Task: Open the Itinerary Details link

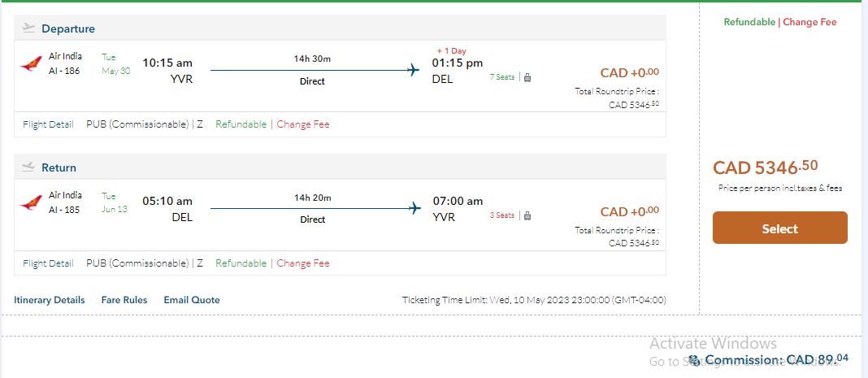Action: pyautogui.click(x=49, y=300)
